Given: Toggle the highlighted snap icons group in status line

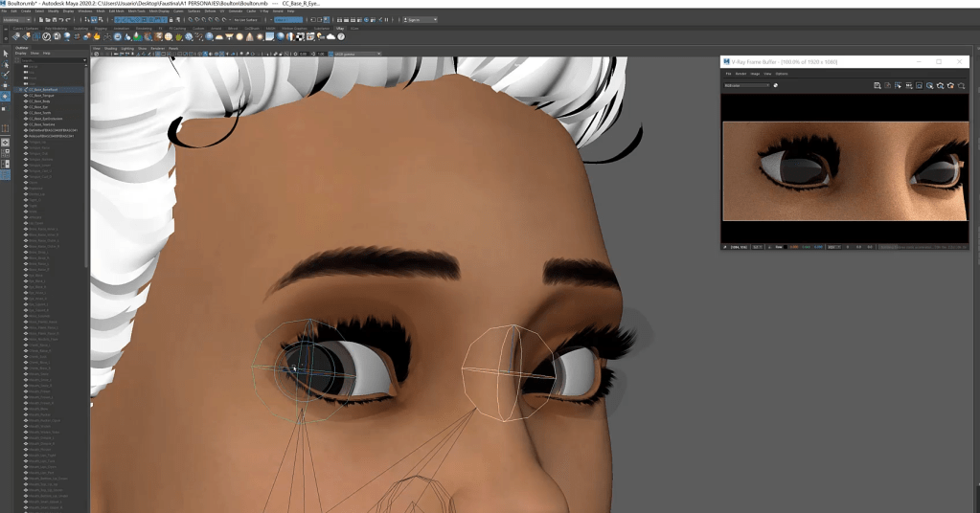Looking at the screenshot, I should (x=140, y=20).
